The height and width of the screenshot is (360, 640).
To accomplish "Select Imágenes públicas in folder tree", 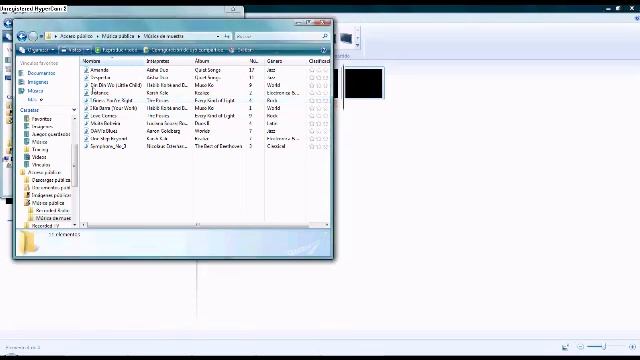I will point(51,195).
